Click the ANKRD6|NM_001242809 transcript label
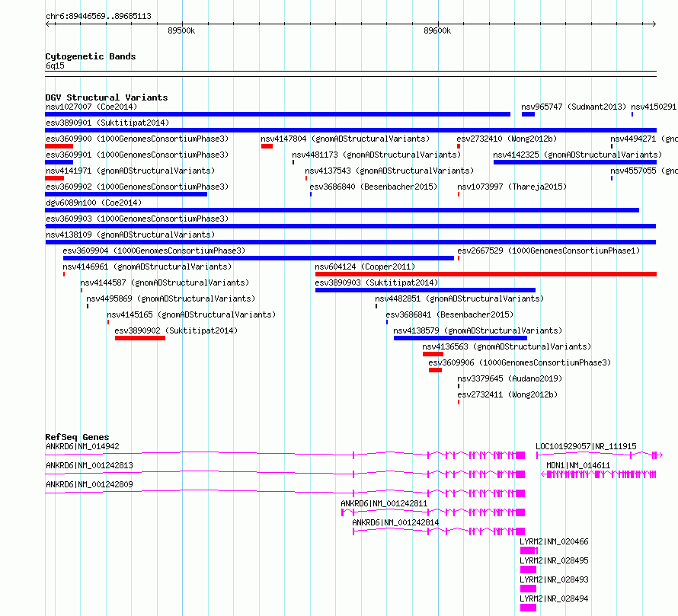 [x=89, y=484]
